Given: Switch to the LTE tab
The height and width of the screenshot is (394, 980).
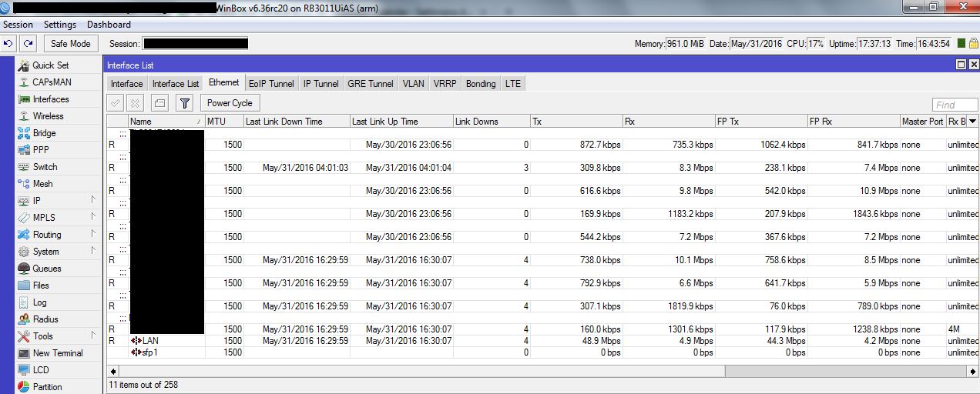Looking at the screenshot, I should pyautogui.click(x=513, y=84).
